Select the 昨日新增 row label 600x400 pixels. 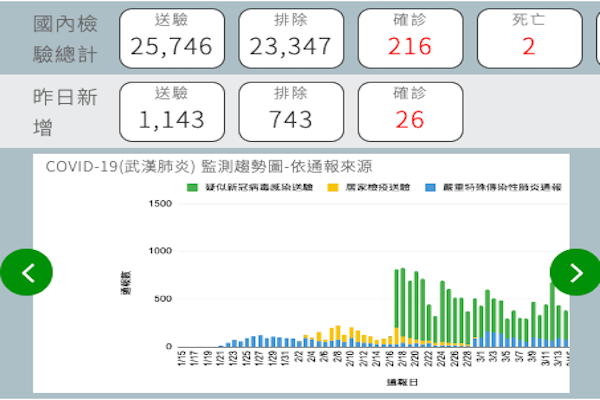click(67, 112)
